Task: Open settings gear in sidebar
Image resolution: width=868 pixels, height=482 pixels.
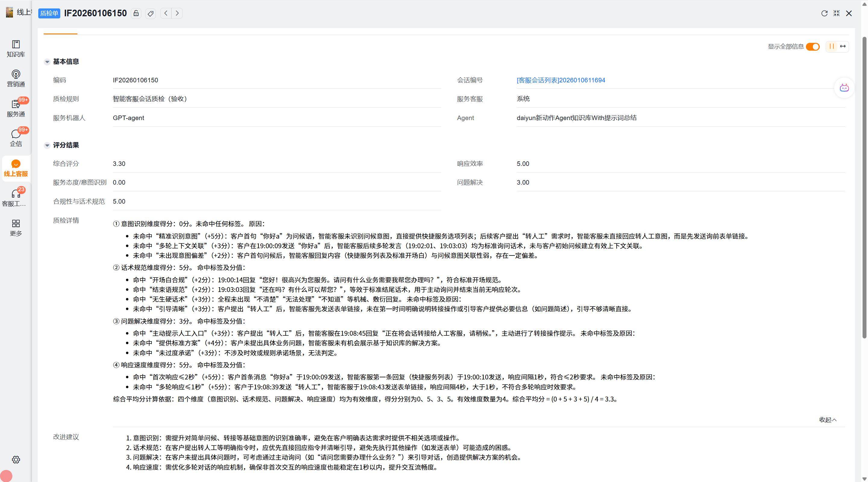Action: click(x=16, y=459)
